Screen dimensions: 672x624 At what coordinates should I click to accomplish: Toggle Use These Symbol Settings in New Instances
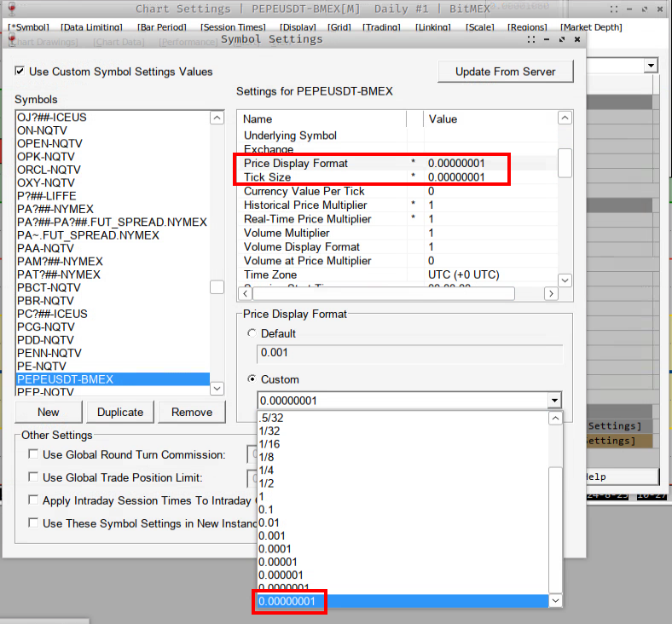(x=33, y=523)
